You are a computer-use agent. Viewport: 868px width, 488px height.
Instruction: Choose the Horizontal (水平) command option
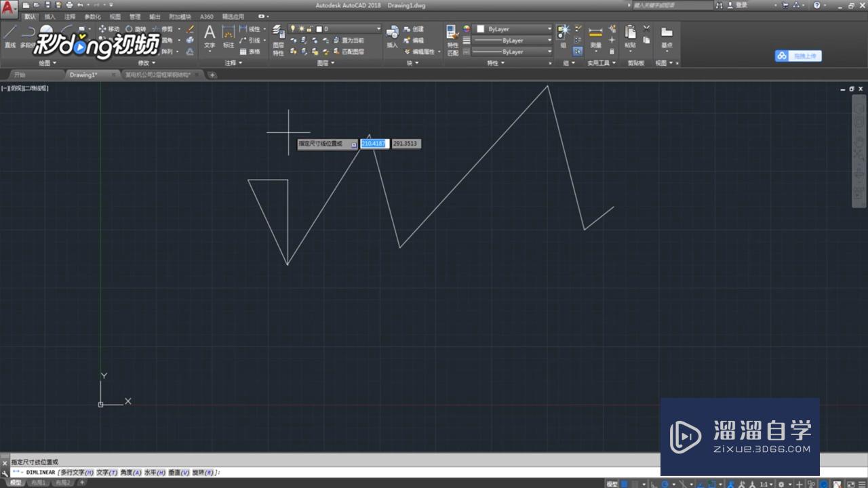(154, 472)
